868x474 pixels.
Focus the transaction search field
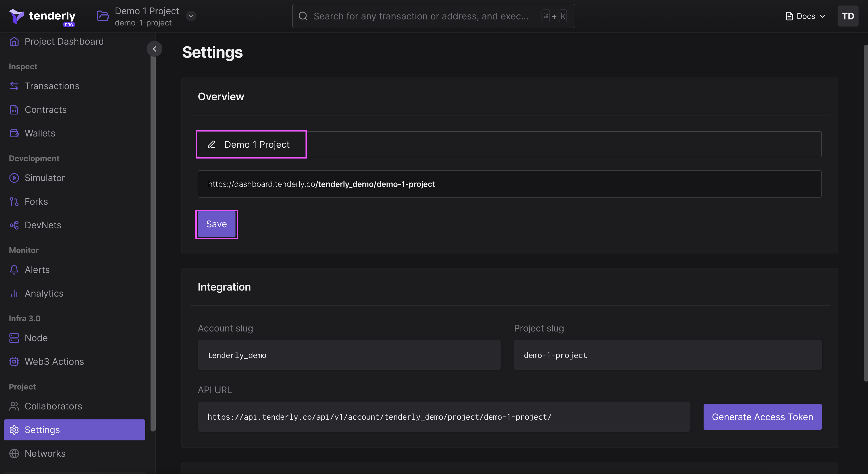point(433,16)
